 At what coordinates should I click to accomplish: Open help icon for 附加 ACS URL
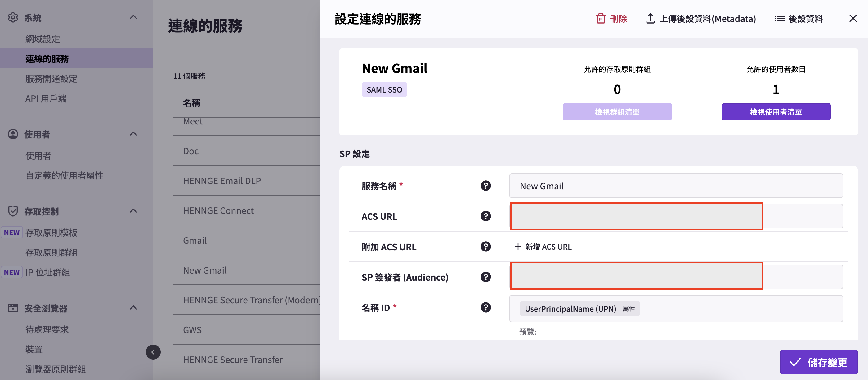click(x=485, y=247)
